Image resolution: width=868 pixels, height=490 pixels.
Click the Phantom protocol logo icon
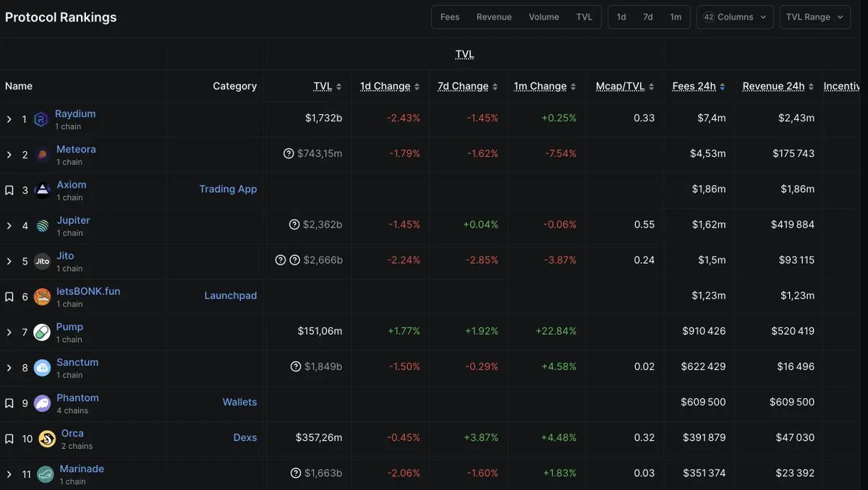click(43, 403)
